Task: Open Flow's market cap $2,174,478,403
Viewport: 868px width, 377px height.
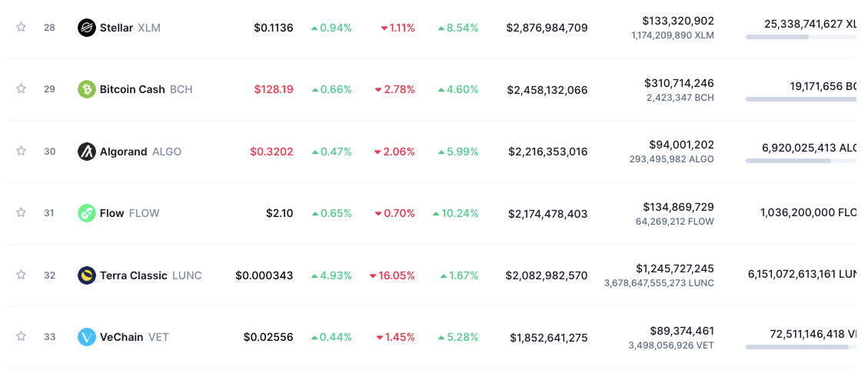Action: [547, 213]
